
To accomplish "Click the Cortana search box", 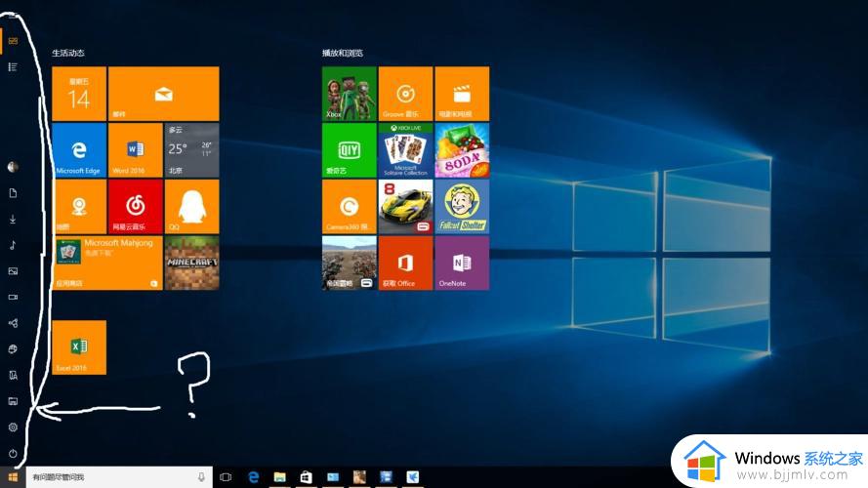I will (119, 477).
